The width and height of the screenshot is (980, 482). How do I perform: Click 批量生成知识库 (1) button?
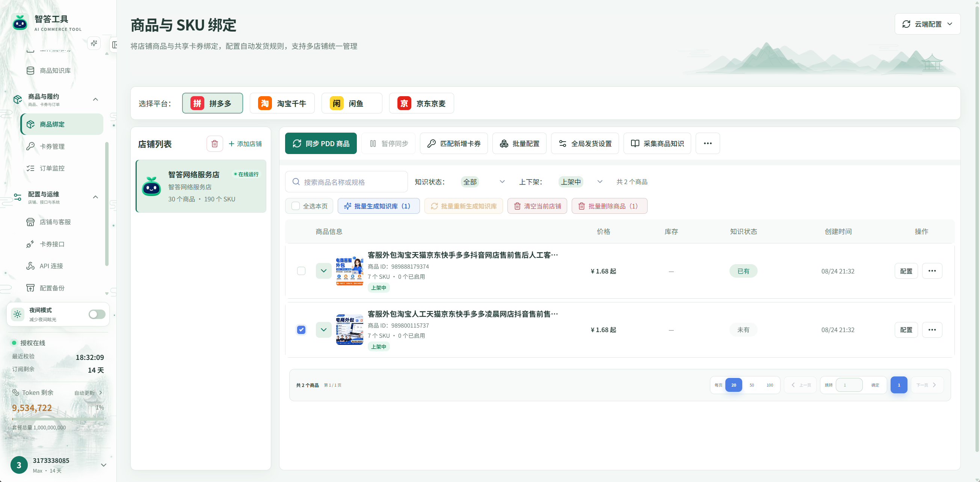[x=379, y=206]
